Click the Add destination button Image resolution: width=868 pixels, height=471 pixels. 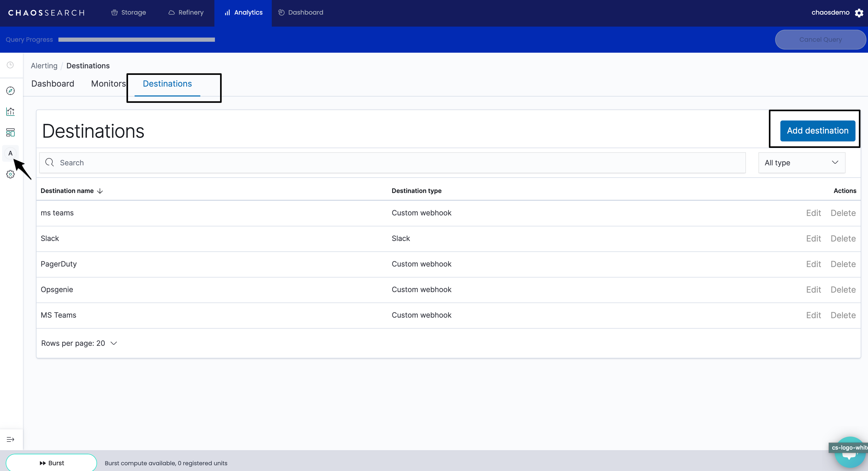point(817,131)
